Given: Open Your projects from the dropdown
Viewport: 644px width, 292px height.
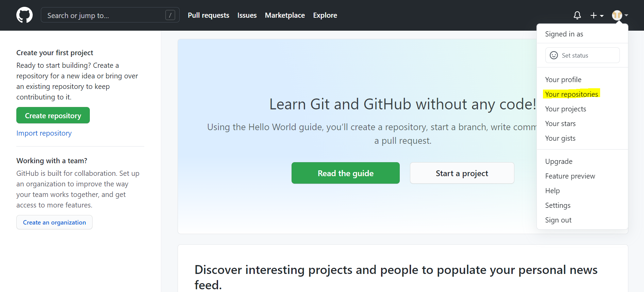Looking at the screenshot, I should 565,109.
